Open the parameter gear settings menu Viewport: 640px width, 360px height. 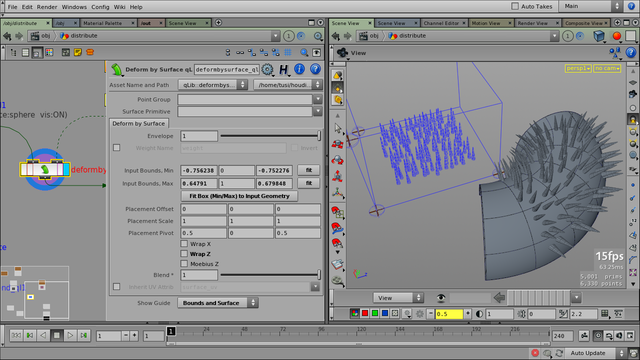pos(267,69)
